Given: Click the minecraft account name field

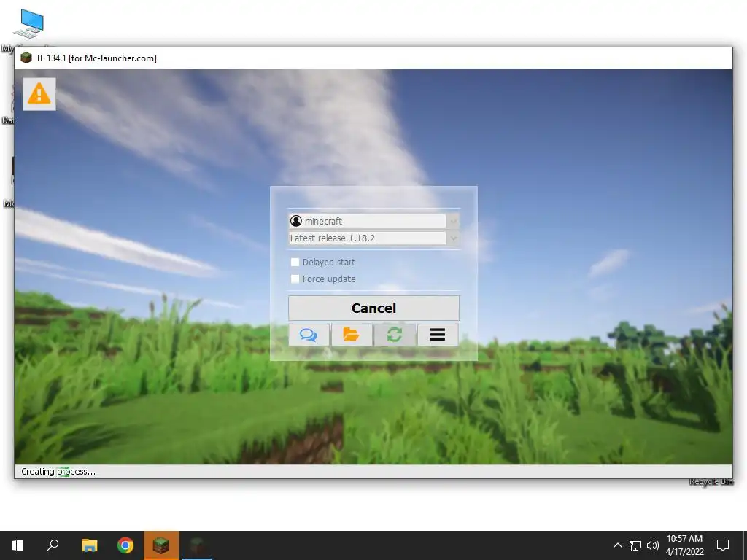Looking at the screenshot, I should click(368, 221).
